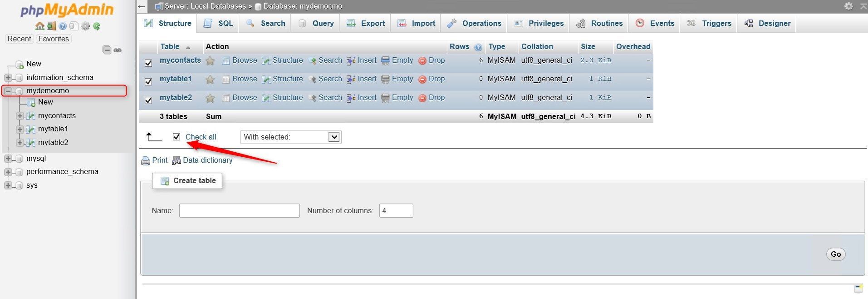Drop the mytable2 table

click(432, 98)
